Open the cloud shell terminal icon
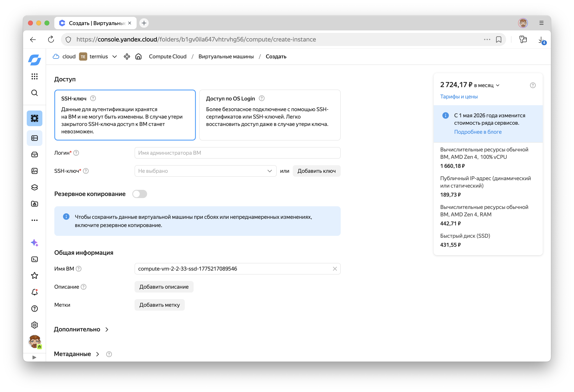574x392 pixels. [34, 259]
